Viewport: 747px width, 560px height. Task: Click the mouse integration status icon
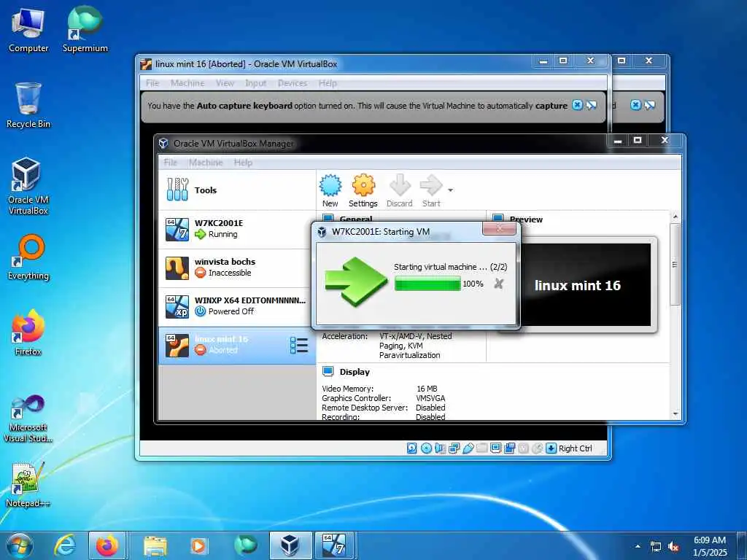pyautogui.click(x=537, y=448)
